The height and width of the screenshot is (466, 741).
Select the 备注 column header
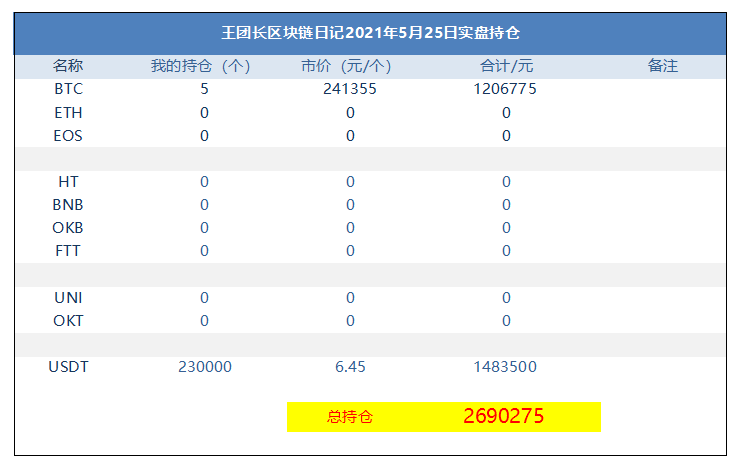(663, 66)
